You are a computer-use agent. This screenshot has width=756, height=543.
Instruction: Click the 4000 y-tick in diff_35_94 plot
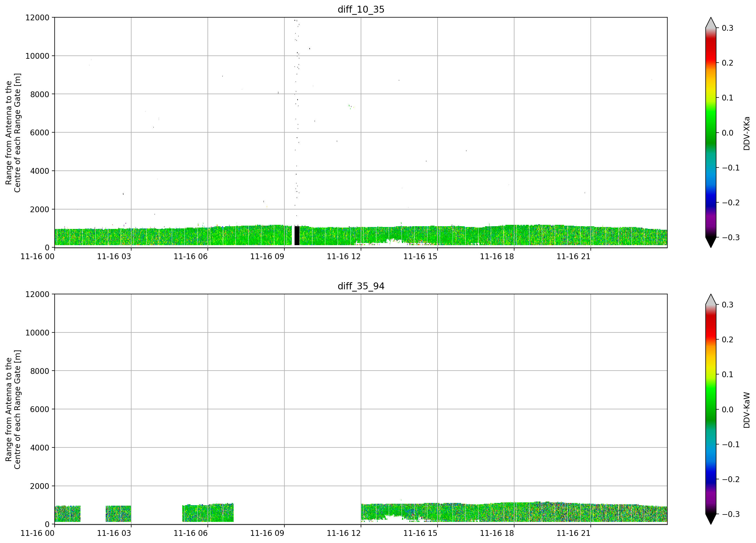[x=40, y=448]
